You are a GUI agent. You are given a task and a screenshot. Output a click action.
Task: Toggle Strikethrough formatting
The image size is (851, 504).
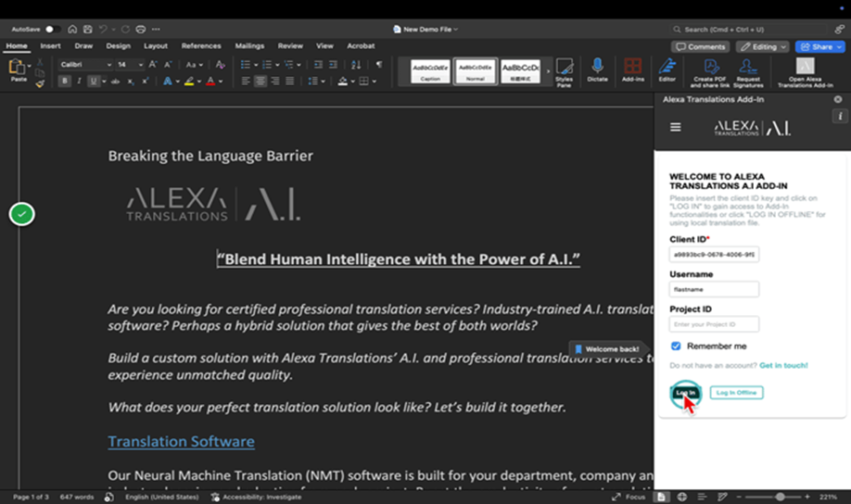(115, 82)
